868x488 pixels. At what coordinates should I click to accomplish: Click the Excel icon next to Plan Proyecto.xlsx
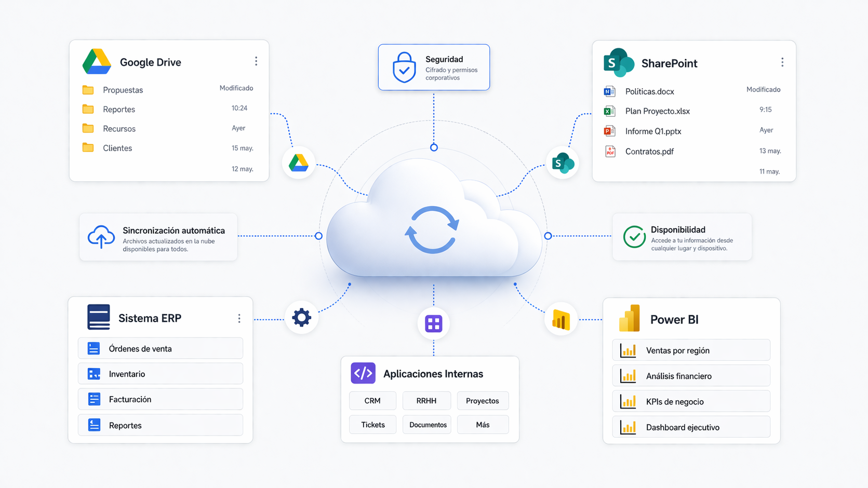point(609,111)
